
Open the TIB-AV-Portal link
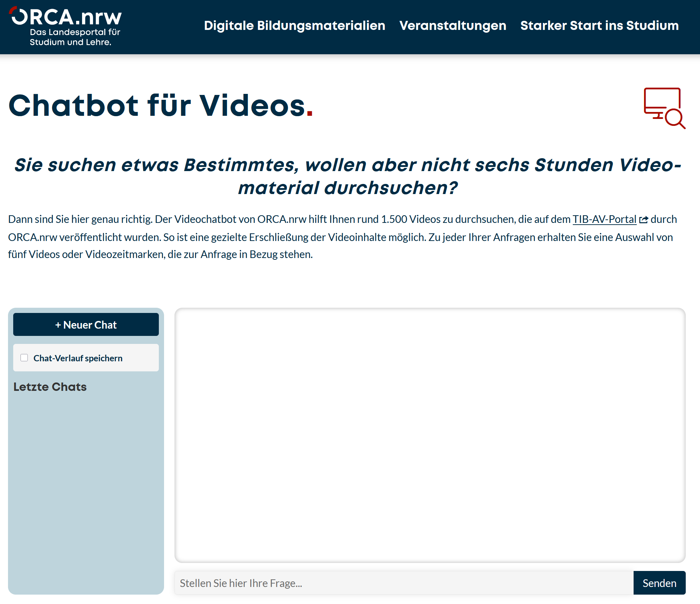[604, 219]
